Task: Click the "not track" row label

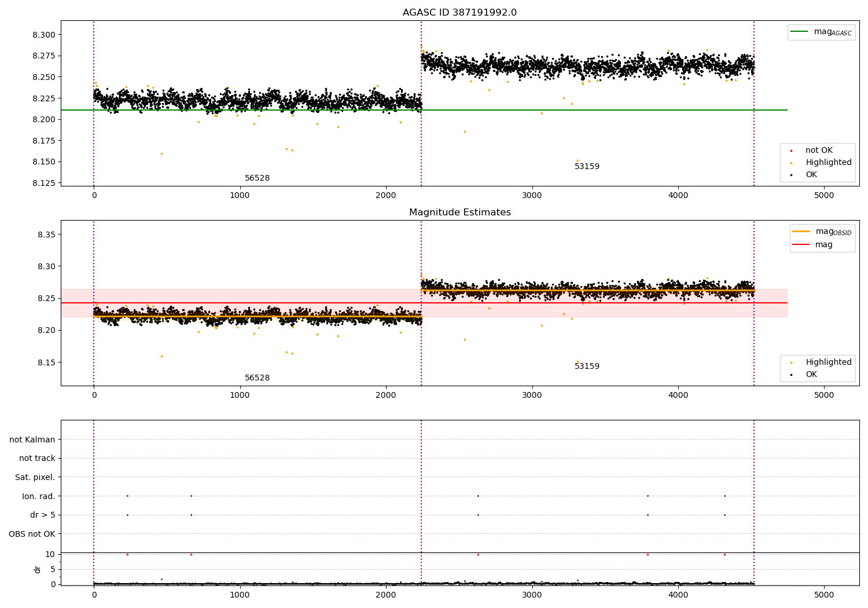Action: [x=37, y=459]
